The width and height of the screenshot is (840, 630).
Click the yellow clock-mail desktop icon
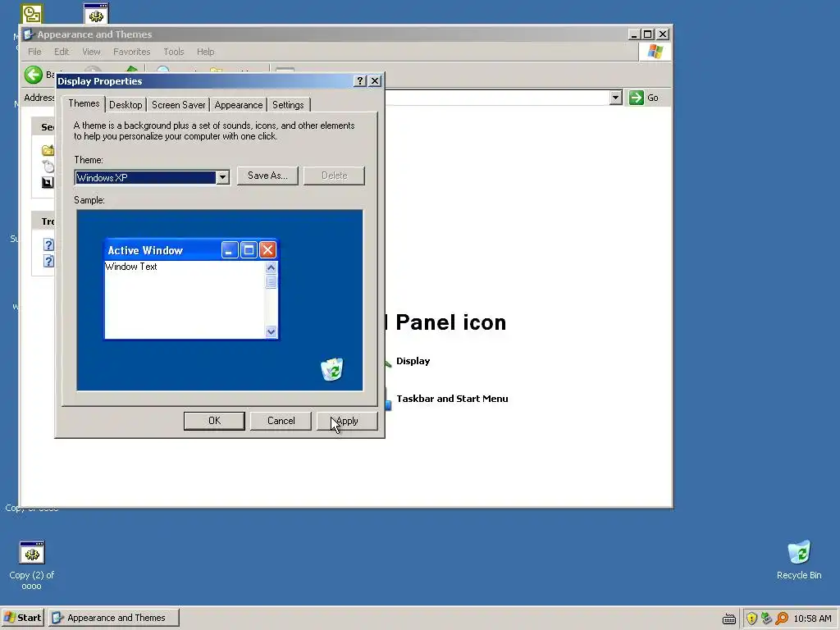pyautogui.click(x=32, y=14)
